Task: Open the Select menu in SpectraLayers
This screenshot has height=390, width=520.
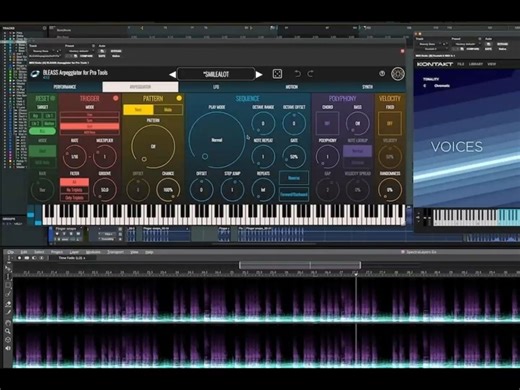Action: [x=39, y=252]
